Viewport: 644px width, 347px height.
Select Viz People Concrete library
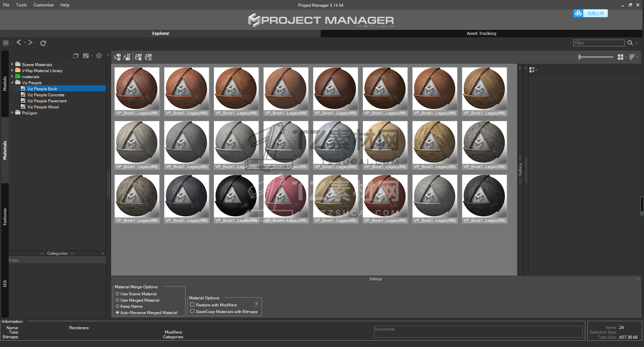[x=46, y=95]
